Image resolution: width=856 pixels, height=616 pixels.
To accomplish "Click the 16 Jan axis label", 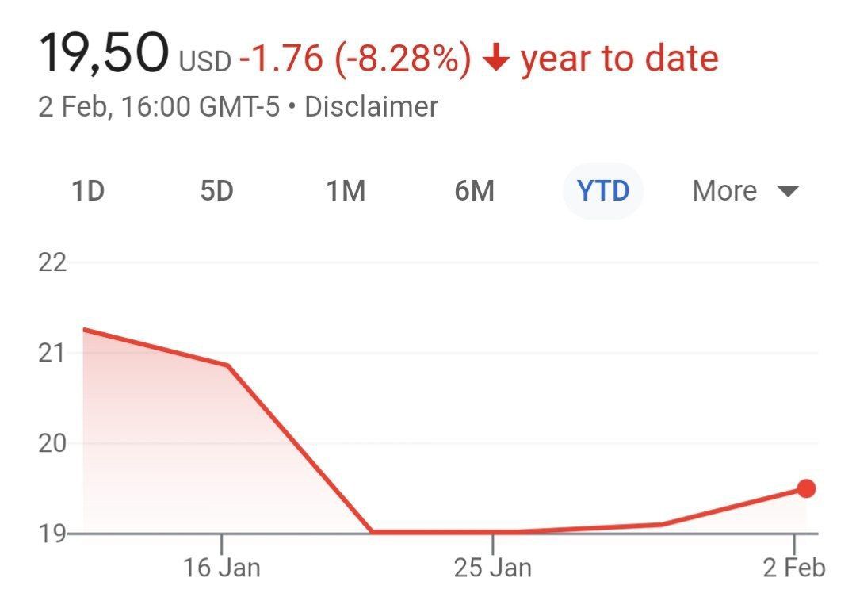I will pos(222,568).
